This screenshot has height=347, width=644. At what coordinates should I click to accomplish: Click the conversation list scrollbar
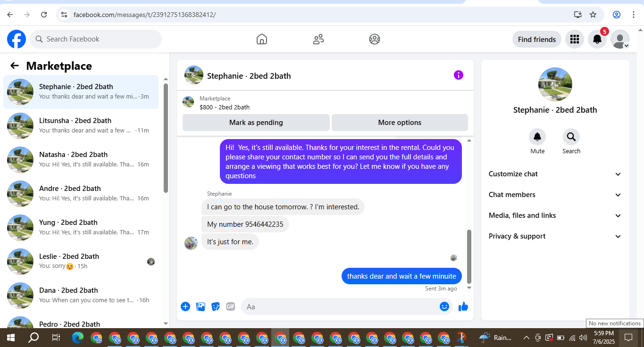166,138
